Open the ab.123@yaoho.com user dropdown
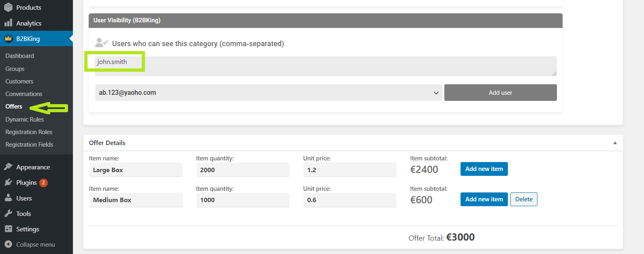Screen dimensions: 644x254 269,92
